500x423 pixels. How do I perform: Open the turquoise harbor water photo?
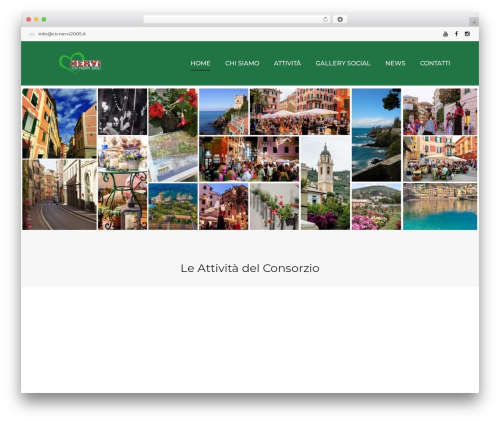tap(440, 206)
